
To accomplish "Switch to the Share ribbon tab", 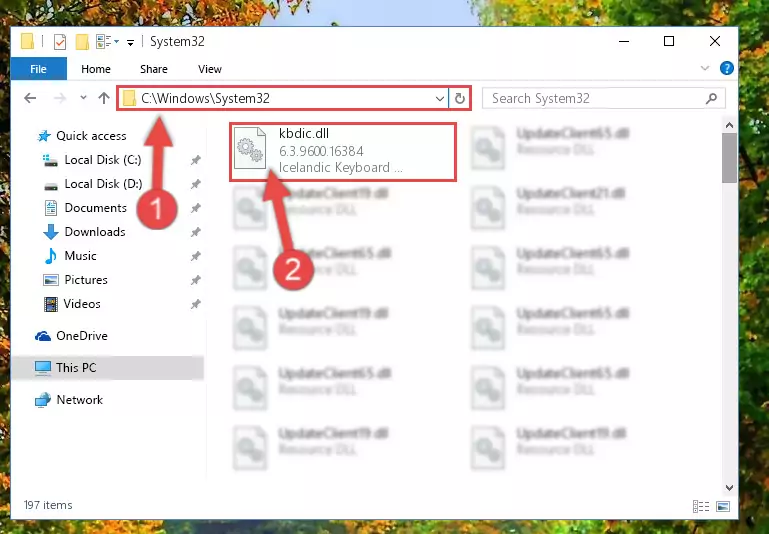I will click(x=154, y=69).
